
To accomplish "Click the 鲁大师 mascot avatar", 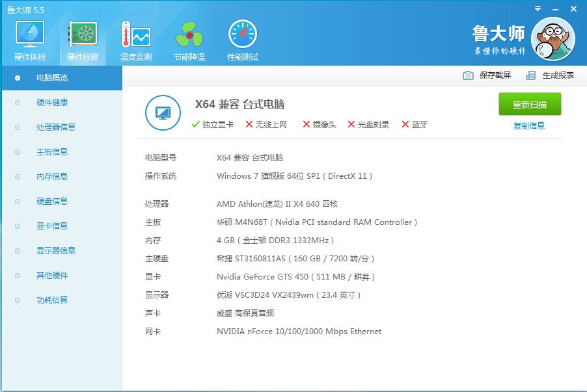I will (x=553, y=39).
